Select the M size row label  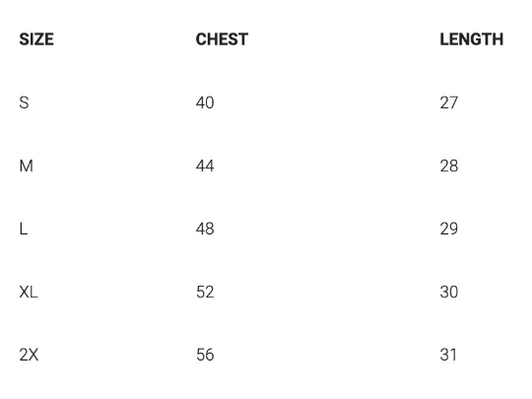coord(27,166)
